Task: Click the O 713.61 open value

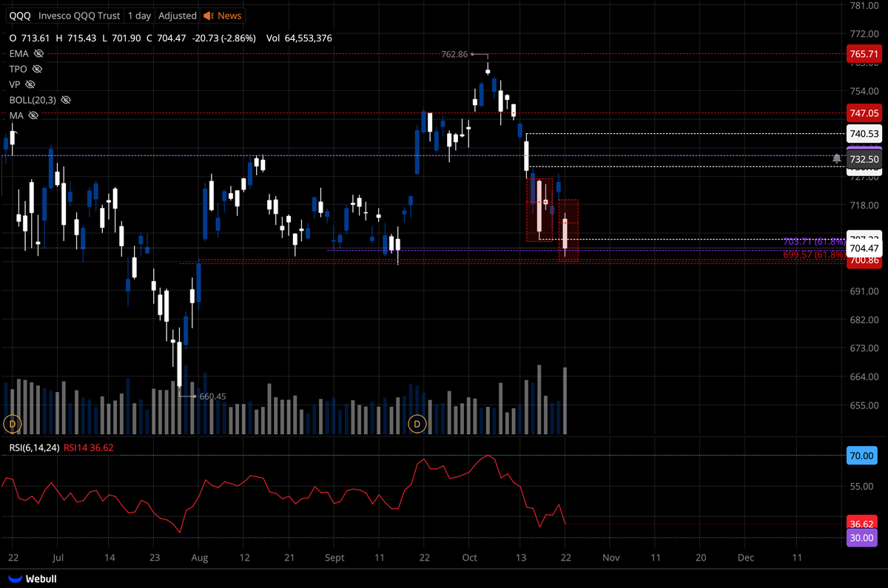Action: [30, 38]
